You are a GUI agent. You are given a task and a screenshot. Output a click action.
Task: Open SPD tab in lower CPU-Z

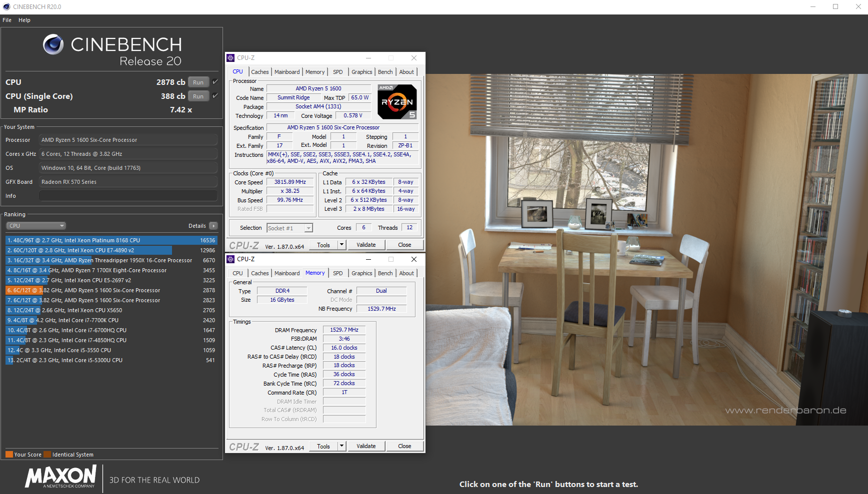(x=338, y=273)
